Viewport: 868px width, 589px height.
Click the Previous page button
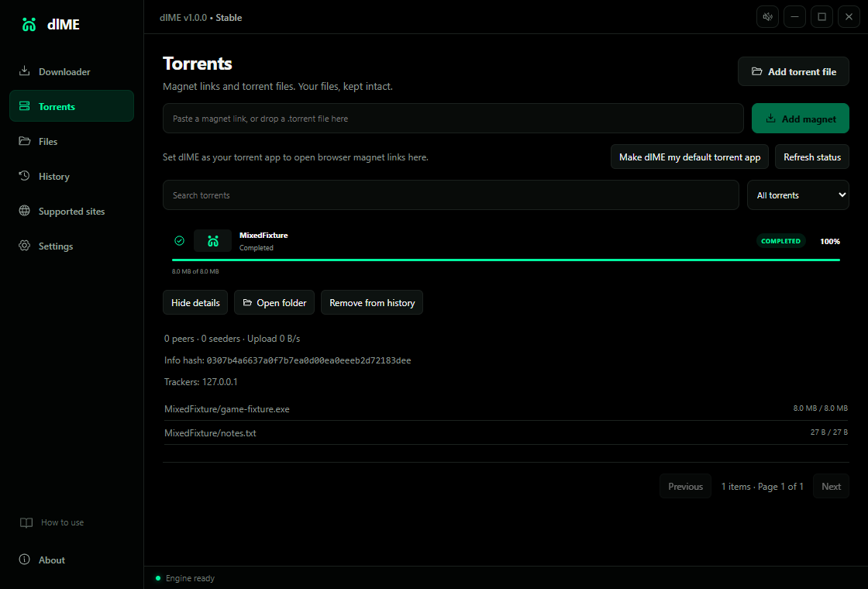[x=685, y=486]
